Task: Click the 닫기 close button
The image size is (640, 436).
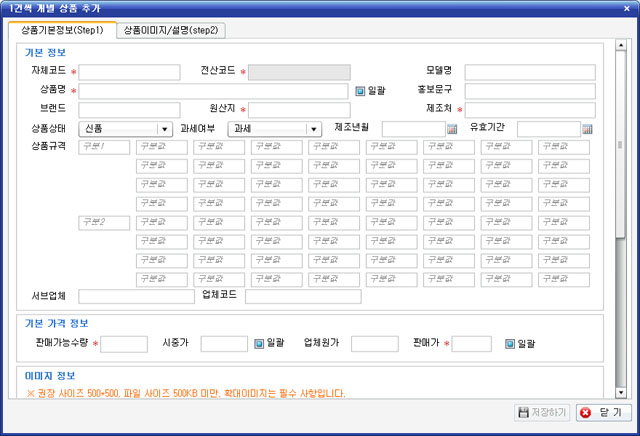Action: 602,412
